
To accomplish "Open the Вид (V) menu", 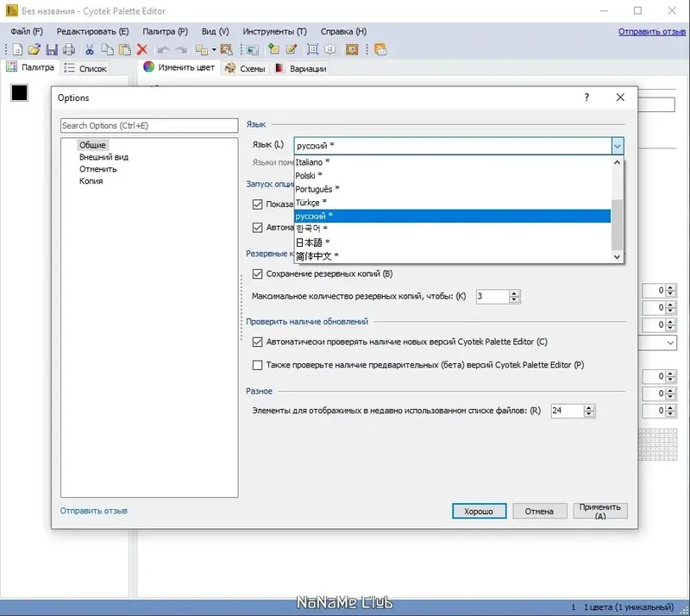I will pyautogui.click(x=215, y=32).
